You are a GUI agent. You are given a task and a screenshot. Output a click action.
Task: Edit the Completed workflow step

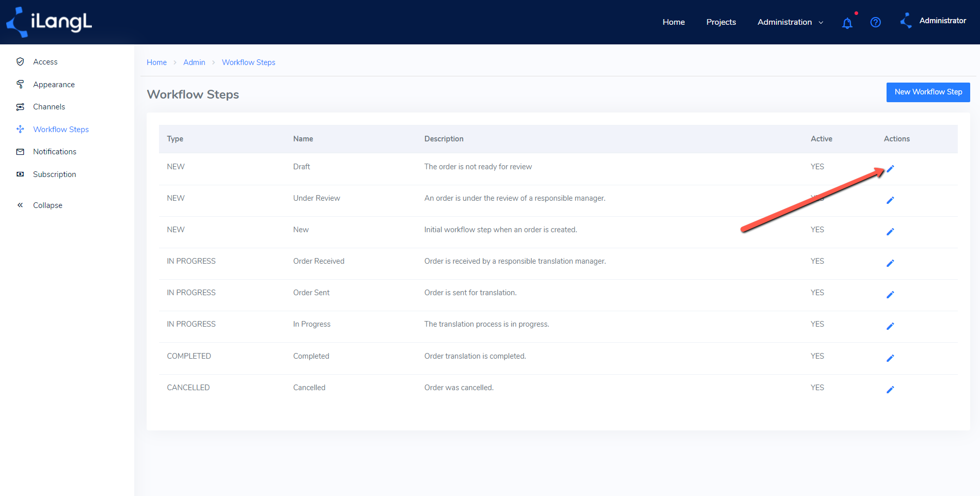[890, 358]
